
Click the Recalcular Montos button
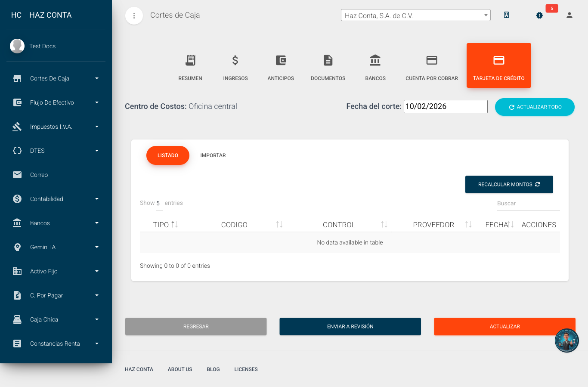[x=509, y=184]
